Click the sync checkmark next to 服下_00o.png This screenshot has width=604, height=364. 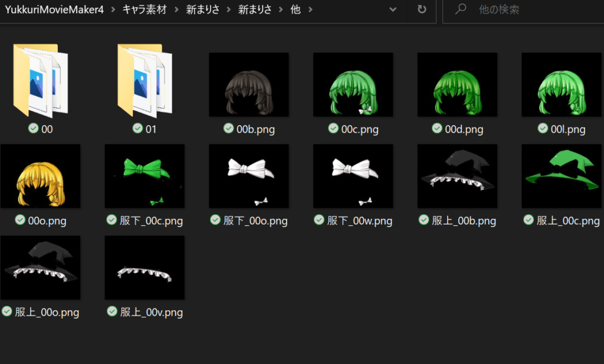215,220
